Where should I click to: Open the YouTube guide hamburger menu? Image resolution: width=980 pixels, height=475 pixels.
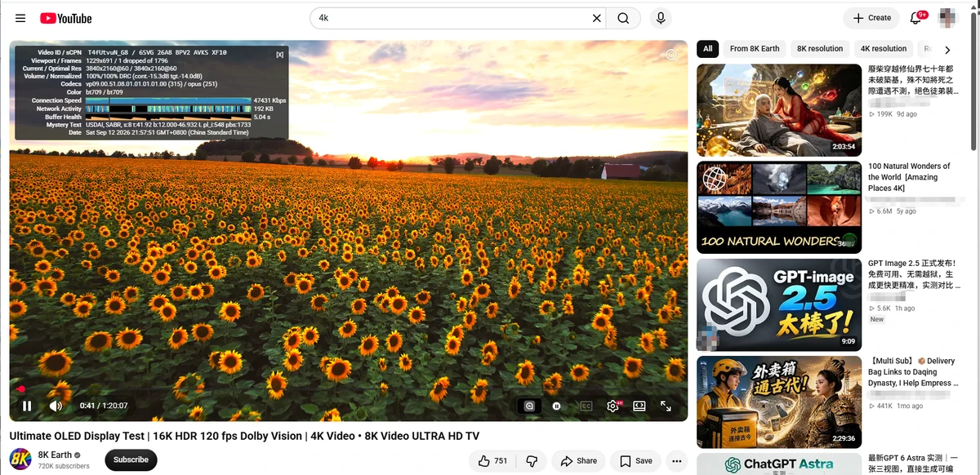20,18
